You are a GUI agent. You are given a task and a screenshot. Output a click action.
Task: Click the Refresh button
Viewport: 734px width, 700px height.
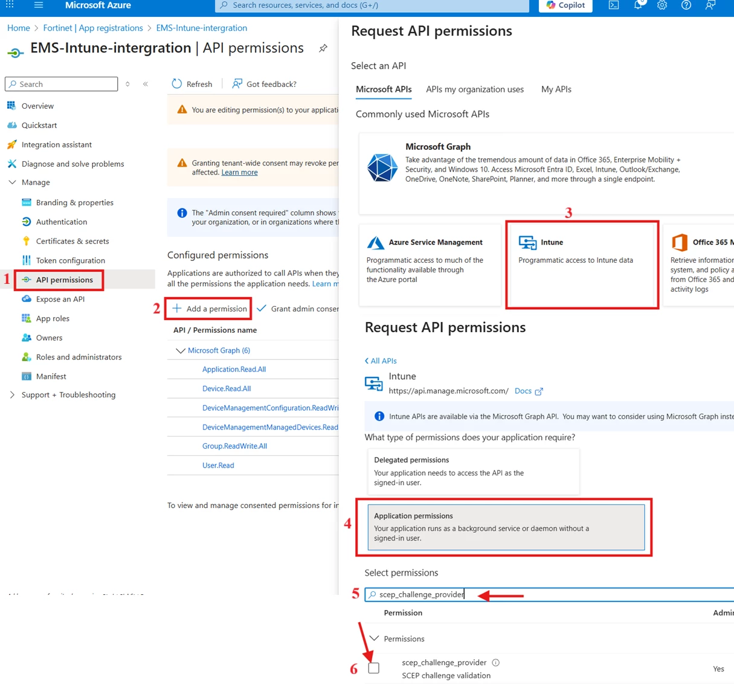(x=192, y=84)
